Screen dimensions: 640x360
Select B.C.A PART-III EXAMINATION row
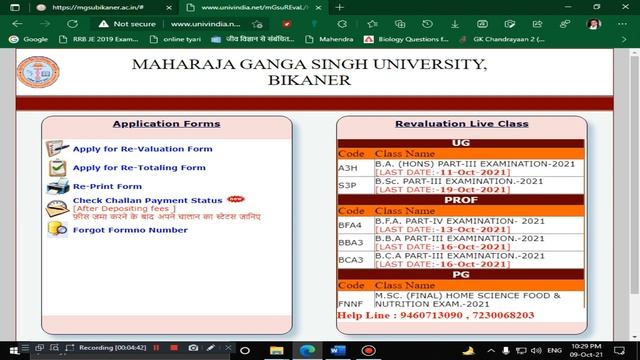pos(461,260)
